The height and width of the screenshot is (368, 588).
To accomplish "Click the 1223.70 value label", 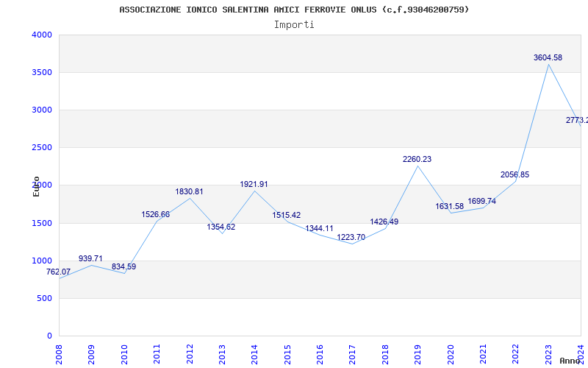I will (351, 238).
